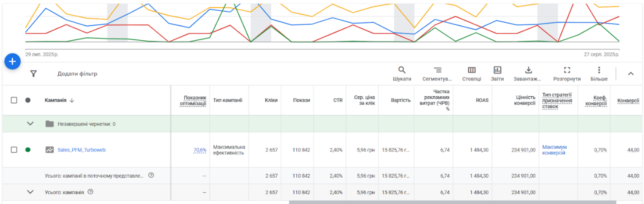Open the Звіти reports tool
The image size is (644, 204).
click(497, 73)
